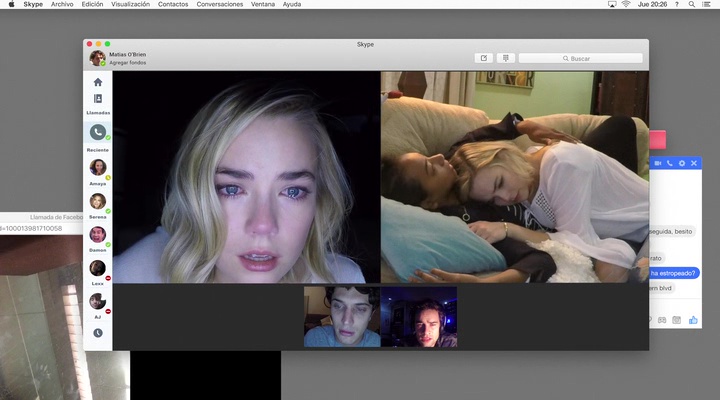The image size is (720, 400).
Task: Click the Agregar fondos link
Action: [128, 62]
